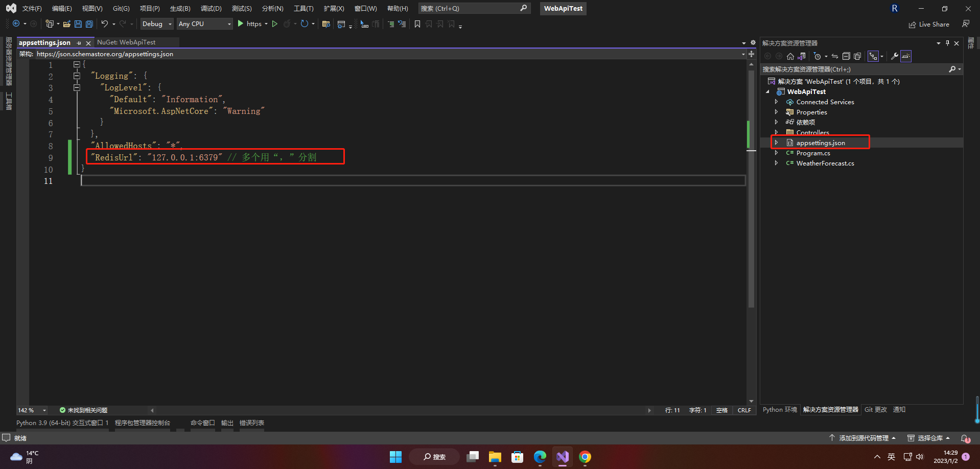Open Properties wrench icon in Solution Explorer
980x469 pixels.
895,56
